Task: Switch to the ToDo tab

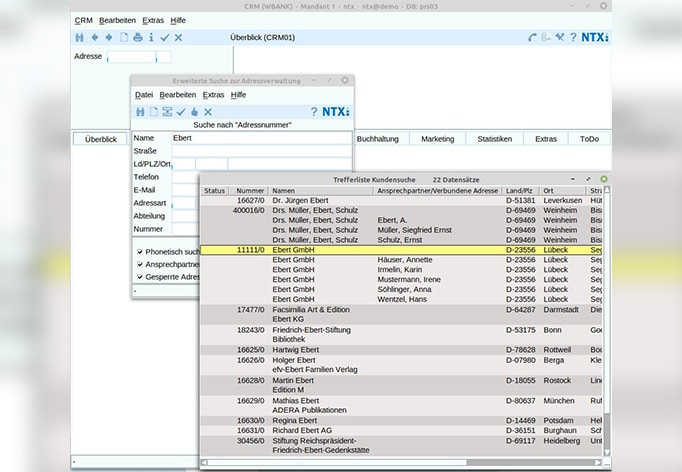Action: tap(589, 139)
